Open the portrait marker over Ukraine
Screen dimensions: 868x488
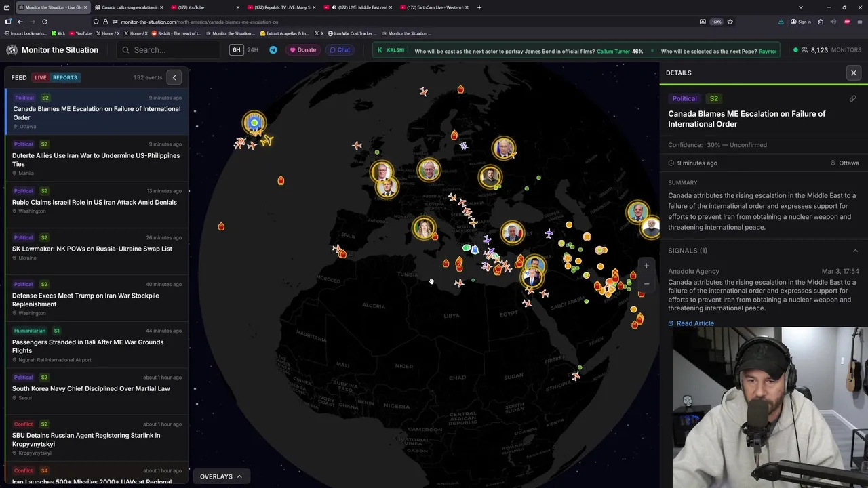pos(490,177)
